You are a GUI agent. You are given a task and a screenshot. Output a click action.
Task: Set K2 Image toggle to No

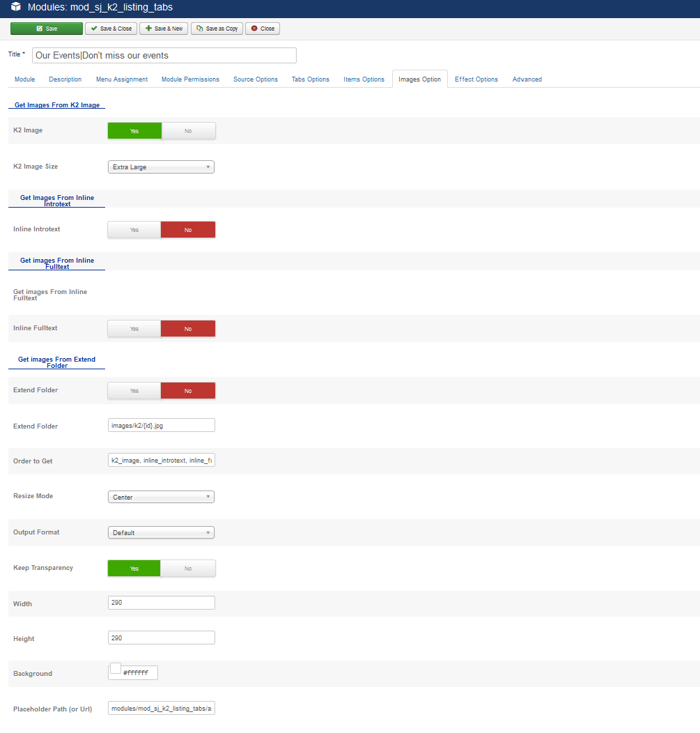click(188, 131)
